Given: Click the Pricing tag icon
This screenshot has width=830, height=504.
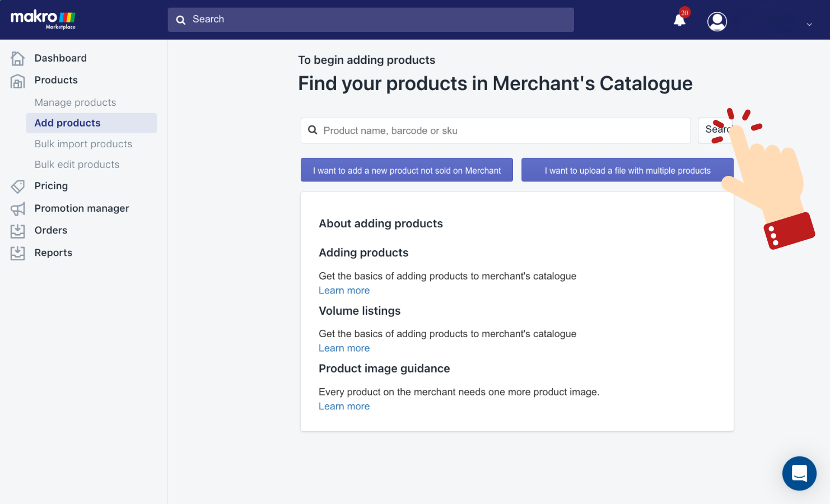Looking at the screenshot, I should coord(18,186).
